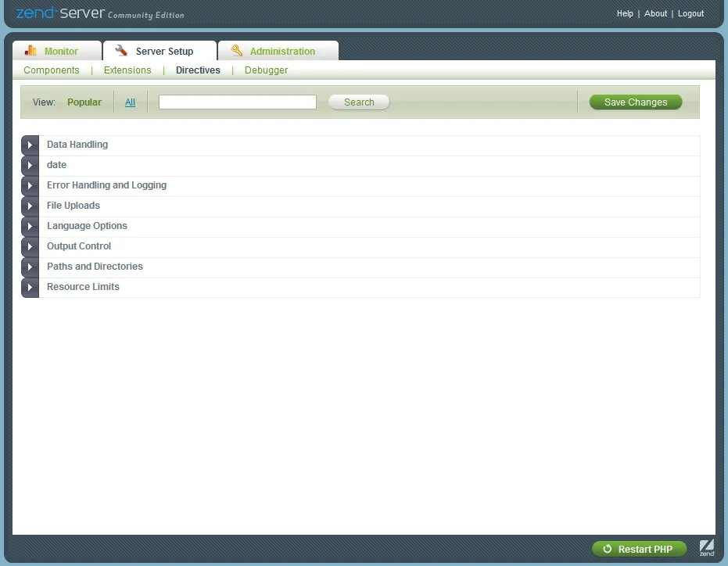This screenshot has width=728, height=566.
Task: Click the Output Control label
Action: click(79, 246)
